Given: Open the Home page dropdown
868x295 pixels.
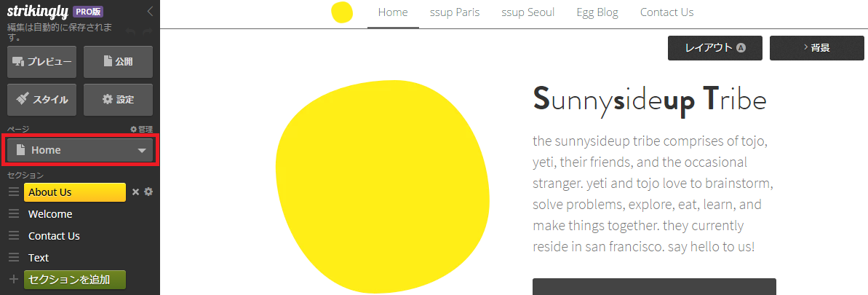Looking at the screenshot, I should (80, 150).
